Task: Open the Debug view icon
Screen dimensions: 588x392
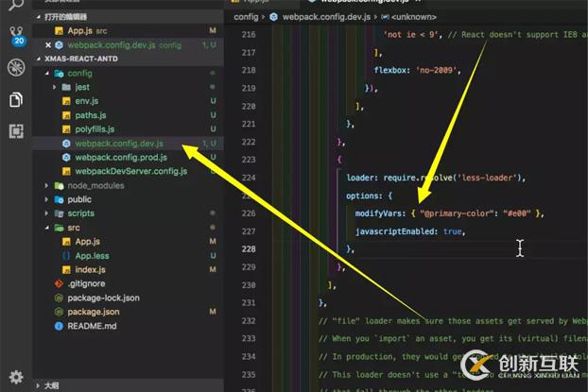Action: [x=16, y=67]
